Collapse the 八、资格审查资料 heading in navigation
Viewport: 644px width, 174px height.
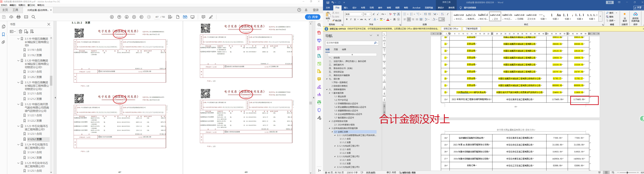(327, 90)
